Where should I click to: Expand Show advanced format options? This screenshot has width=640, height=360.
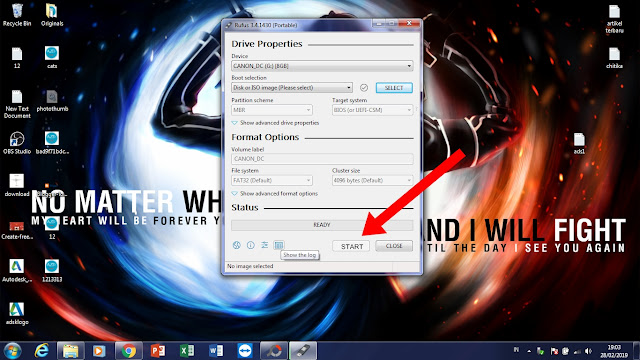(x=275, y=193)
